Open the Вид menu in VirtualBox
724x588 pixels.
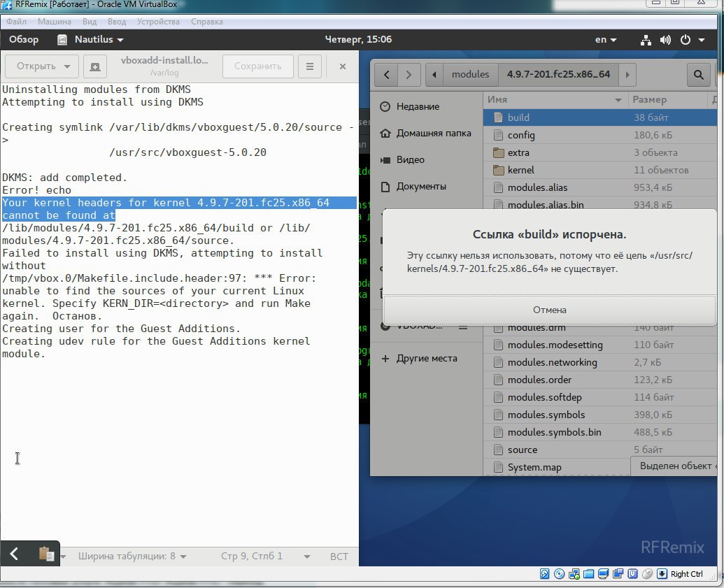(x=90, y=22)
